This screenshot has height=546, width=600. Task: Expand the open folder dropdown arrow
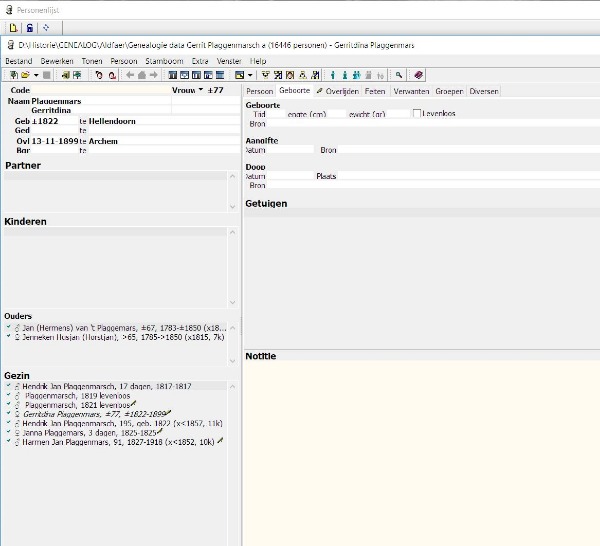(36, 75)
